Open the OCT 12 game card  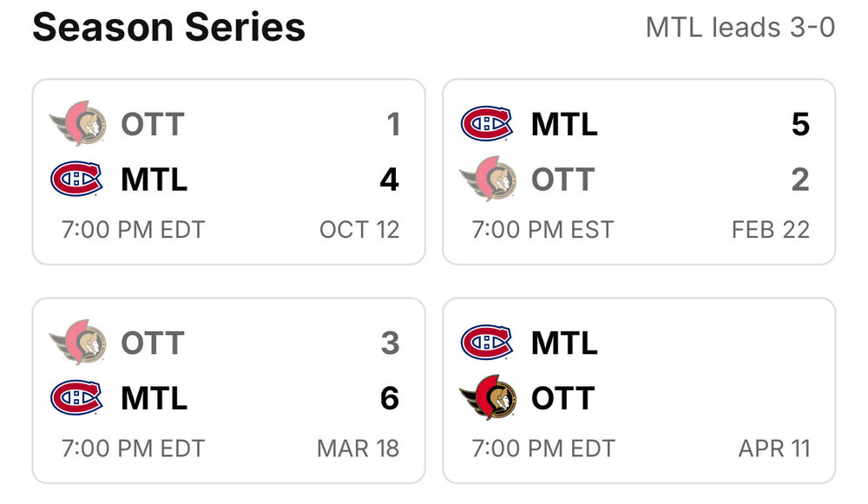[228, 172]
